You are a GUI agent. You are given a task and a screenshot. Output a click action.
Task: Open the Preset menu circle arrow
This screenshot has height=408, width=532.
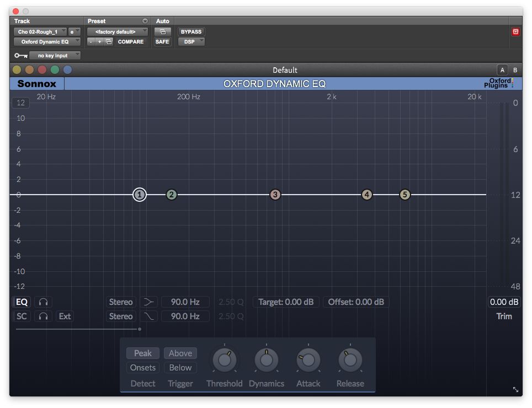(145, 21)
